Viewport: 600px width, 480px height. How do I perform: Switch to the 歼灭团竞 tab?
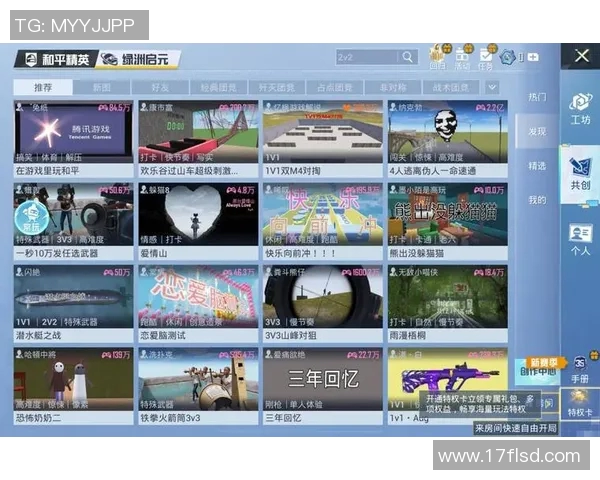pos(277,87)
